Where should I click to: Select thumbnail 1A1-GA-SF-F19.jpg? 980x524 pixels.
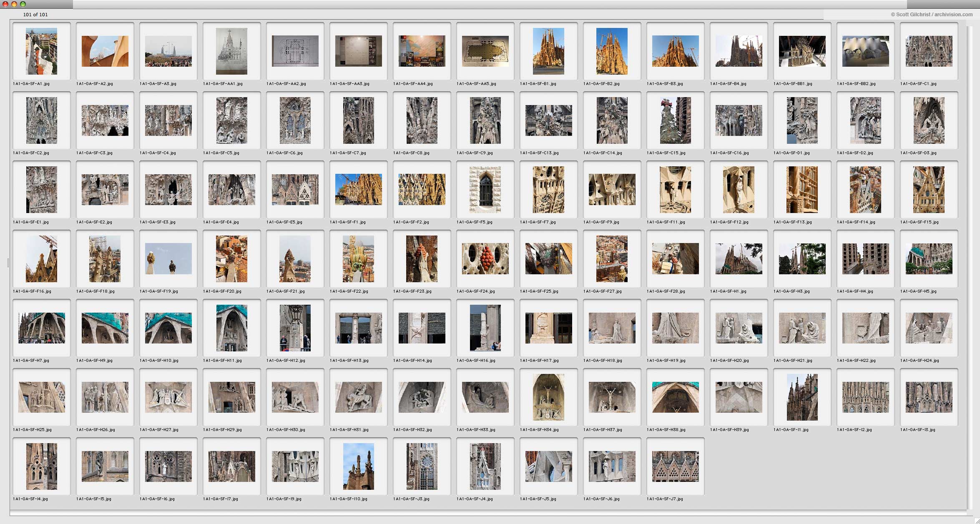[x=168, y=259]
